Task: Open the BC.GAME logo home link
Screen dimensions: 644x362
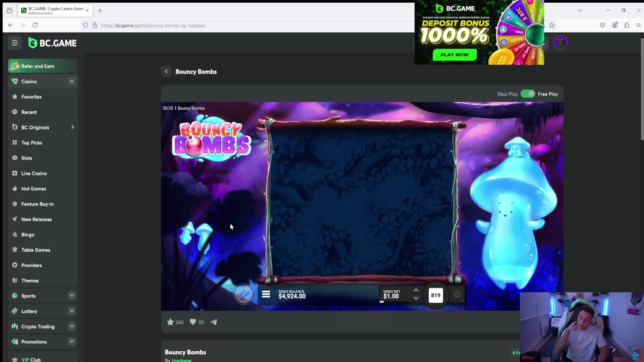Action: coord(53,43)
